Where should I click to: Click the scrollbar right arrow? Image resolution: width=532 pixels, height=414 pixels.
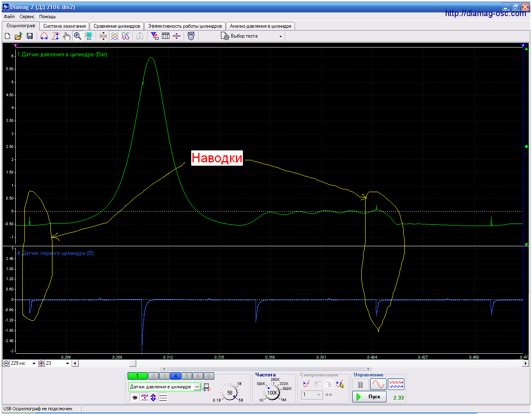point(526,364)
